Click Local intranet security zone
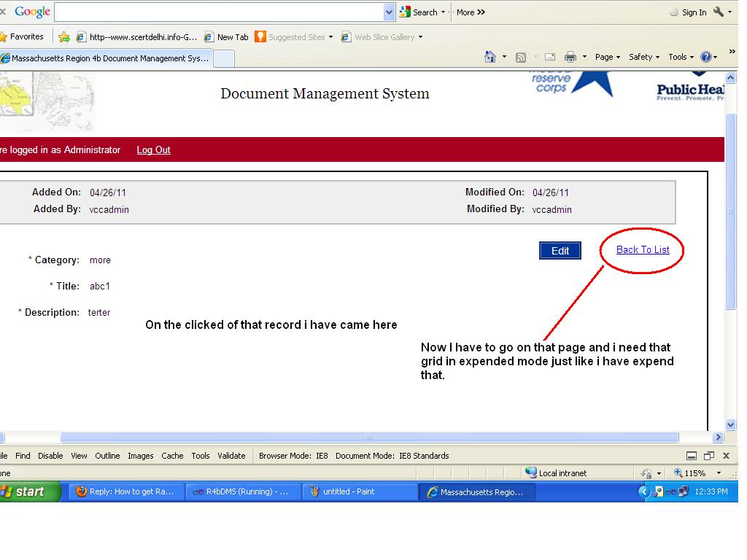 pyautogui.click(x=555, y=472)
